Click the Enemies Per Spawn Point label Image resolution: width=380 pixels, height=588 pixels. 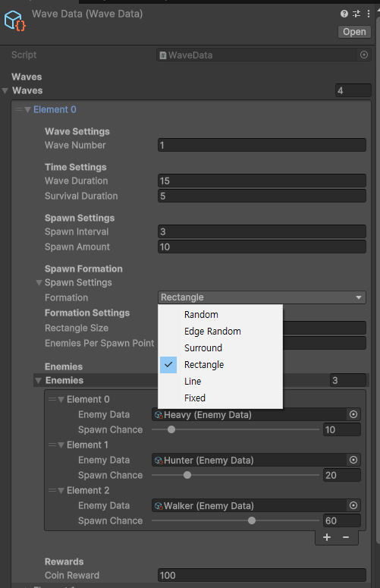[99, 343]
